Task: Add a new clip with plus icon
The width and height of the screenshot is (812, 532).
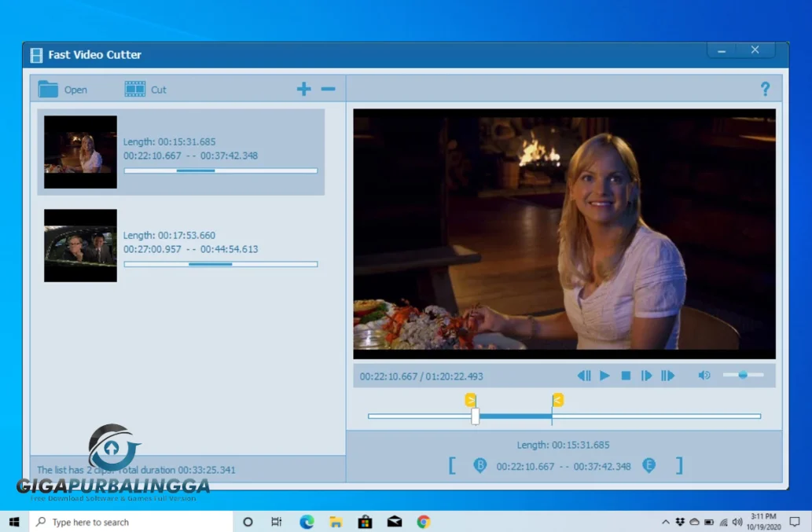Action: [x=303, y=90]
